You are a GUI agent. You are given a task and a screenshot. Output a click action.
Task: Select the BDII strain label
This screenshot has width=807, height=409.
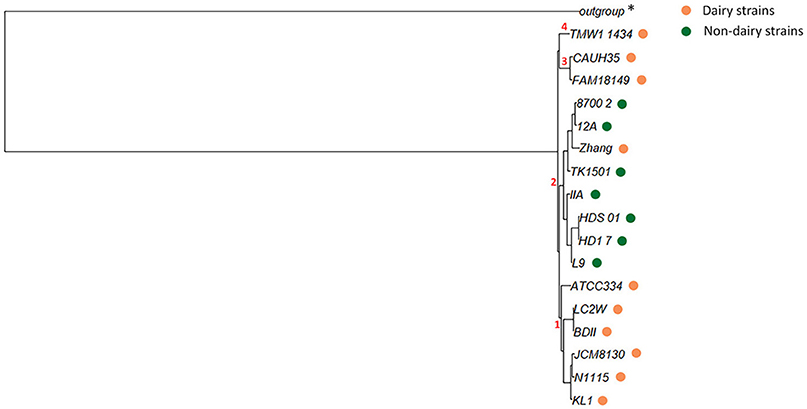pyautogui.click(x=585, y=332)
